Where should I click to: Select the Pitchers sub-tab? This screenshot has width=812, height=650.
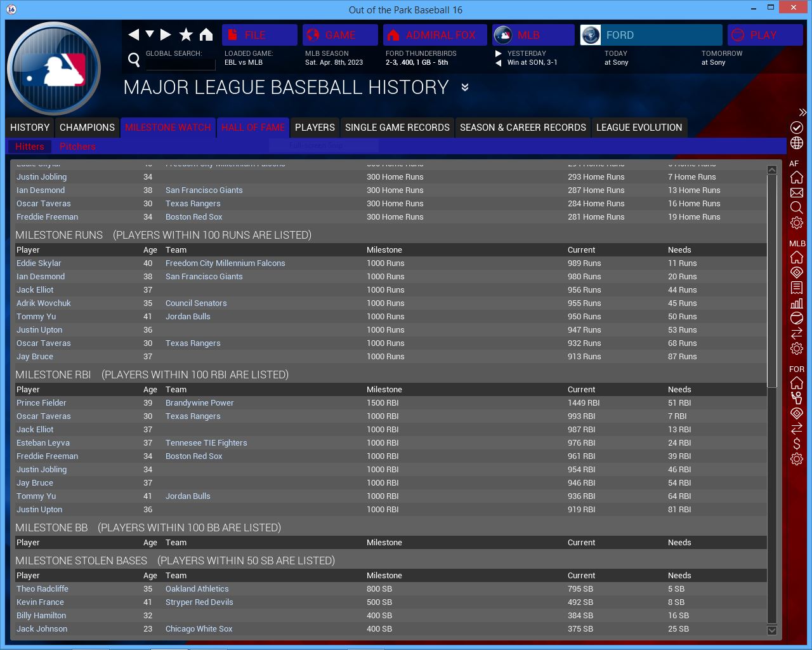pyautogui.click(x=77, y=147)
